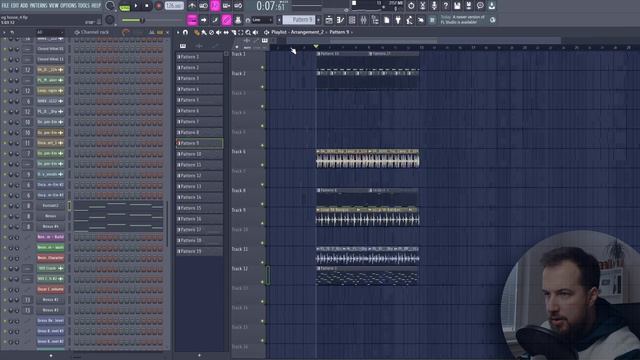This screenshot has height=360, width=640.
Task: Click the audio editor scissors icon
Action: 422,6
